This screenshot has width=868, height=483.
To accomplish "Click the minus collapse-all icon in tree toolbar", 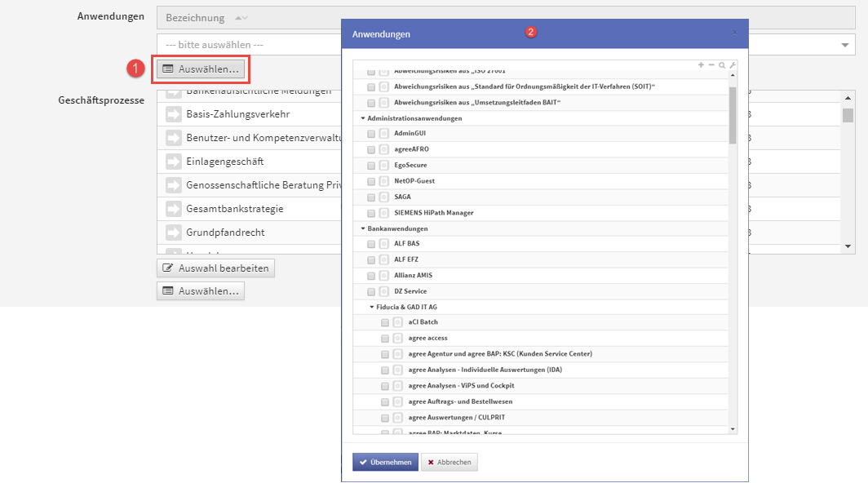I will tap(711, 64).
